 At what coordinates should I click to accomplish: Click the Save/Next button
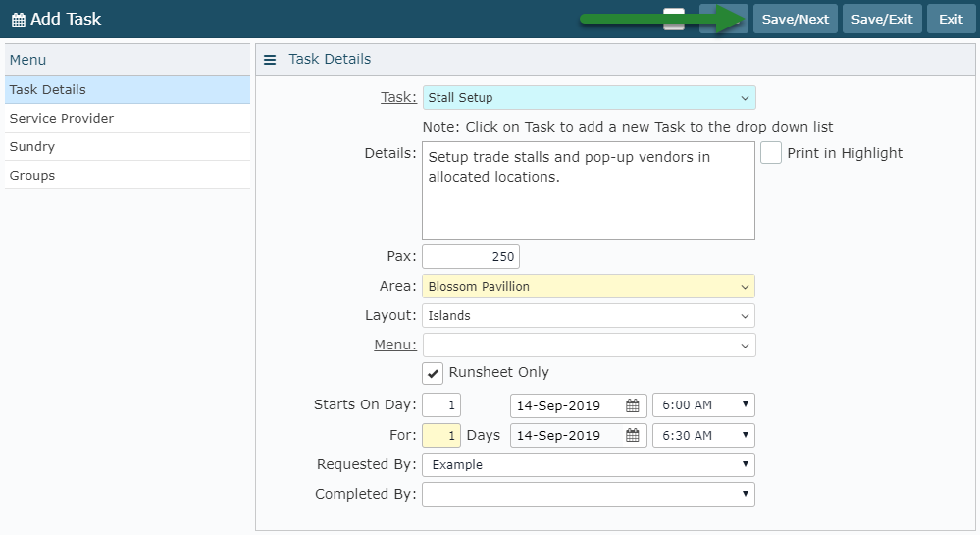(795, 19)
